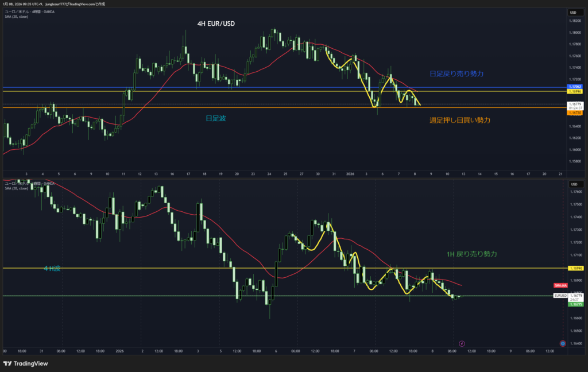Click the EURUSD price tag on lower chart
Screen dimensions: 588x372
pos(560,295)
